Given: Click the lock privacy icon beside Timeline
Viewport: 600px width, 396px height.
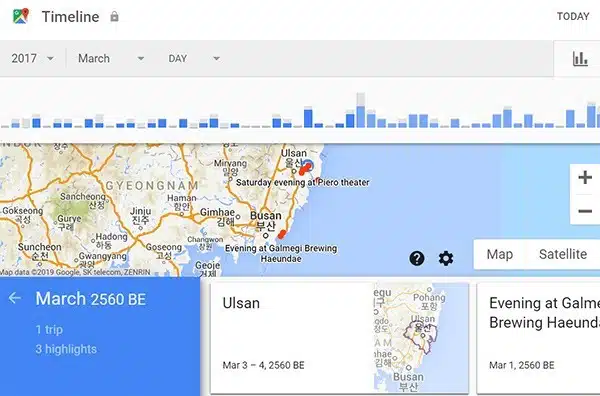Looking at the screenshot, I should [114, 16].
